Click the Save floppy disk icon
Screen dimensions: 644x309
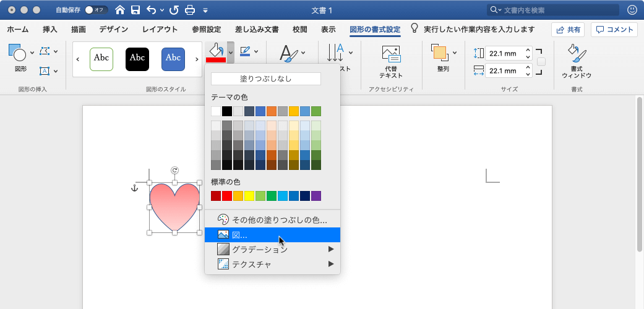[135, 10]
